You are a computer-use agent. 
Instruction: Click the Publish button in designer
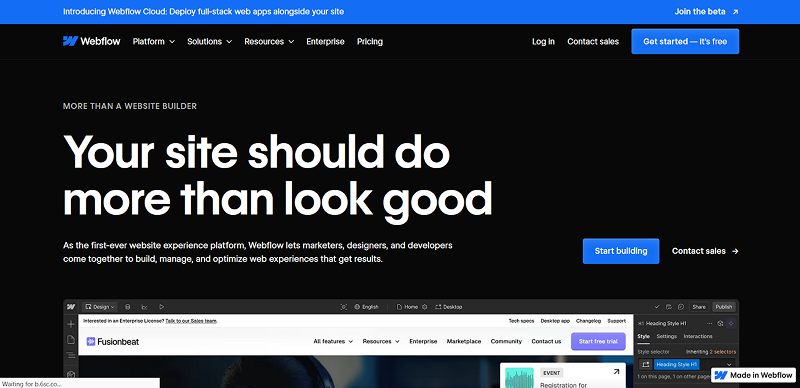[723, 307]
